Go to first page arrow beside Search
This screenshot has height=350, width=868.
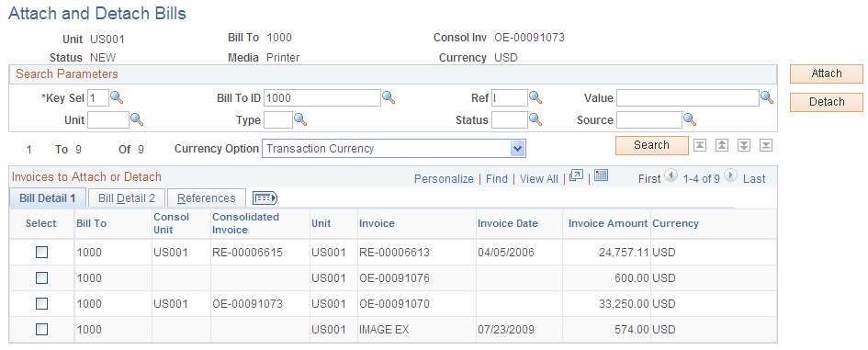pos(700,146)
